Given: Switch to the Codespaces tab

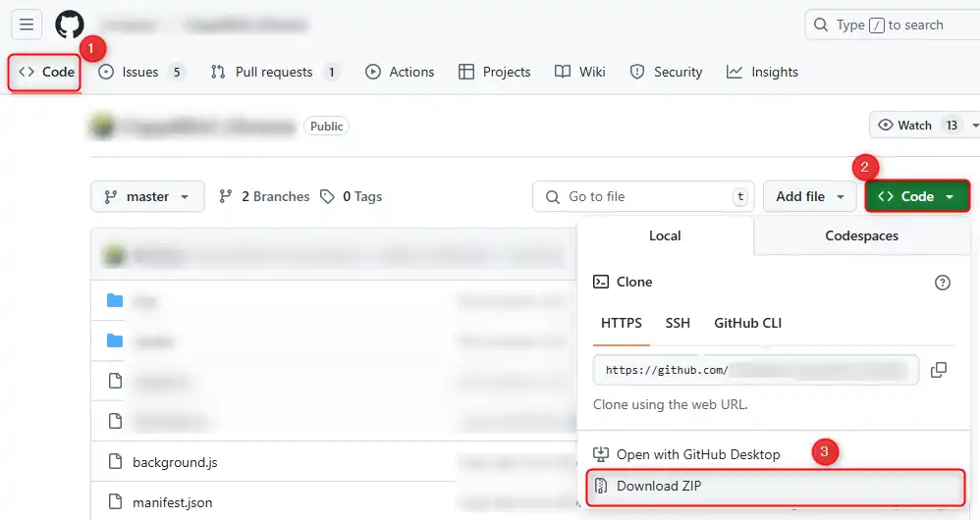Looking at the screenshot, I should coord(861,236).
